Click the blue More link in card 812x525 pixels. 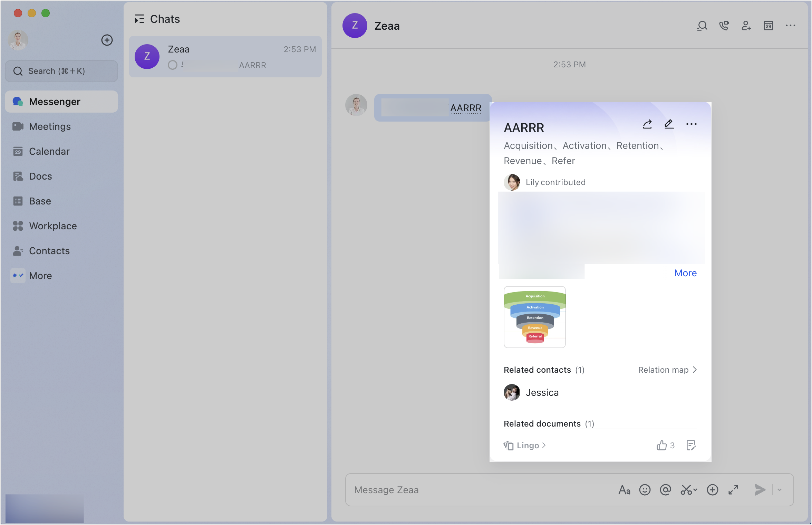pyautogui.click(x=685, y=273)
